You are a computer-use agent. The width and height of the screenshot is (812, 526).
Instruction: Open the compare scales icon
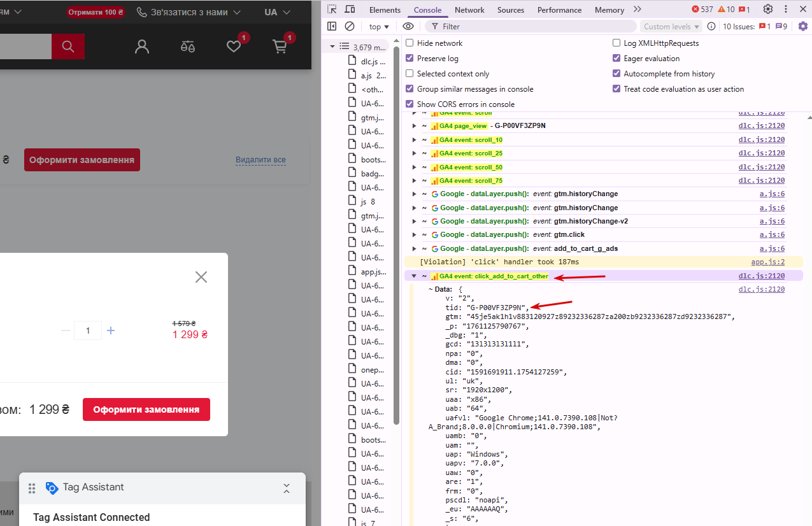click(188, 46)
